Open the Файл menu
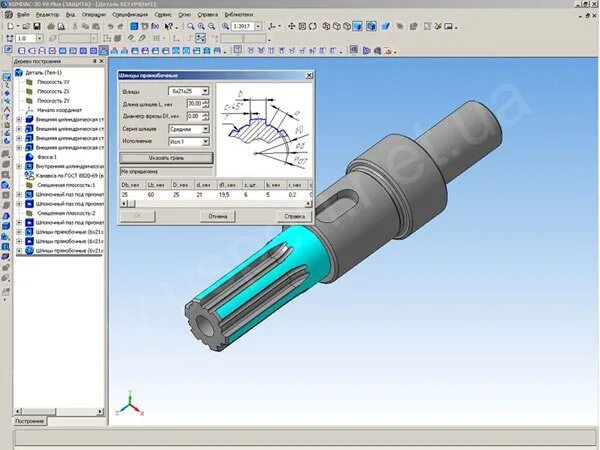This screenshot has height=450, width=600. [x=23, y=15]
